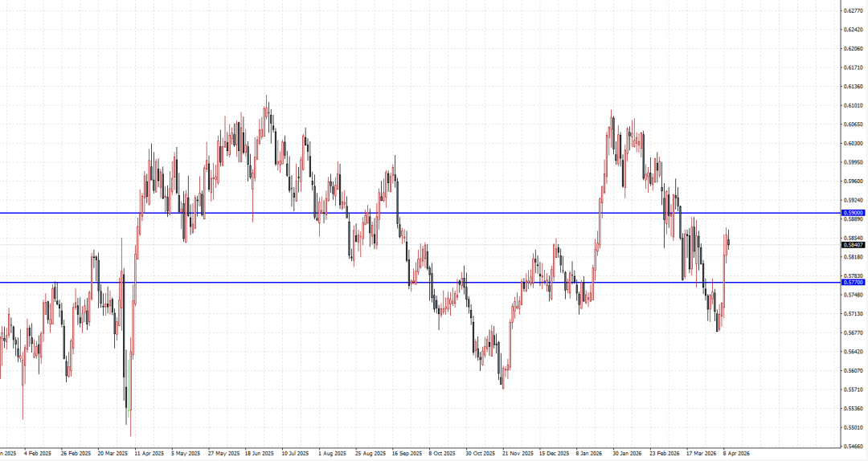
Task: Click the 0.55010 price axis label
Action: click(x=854, y=428)
